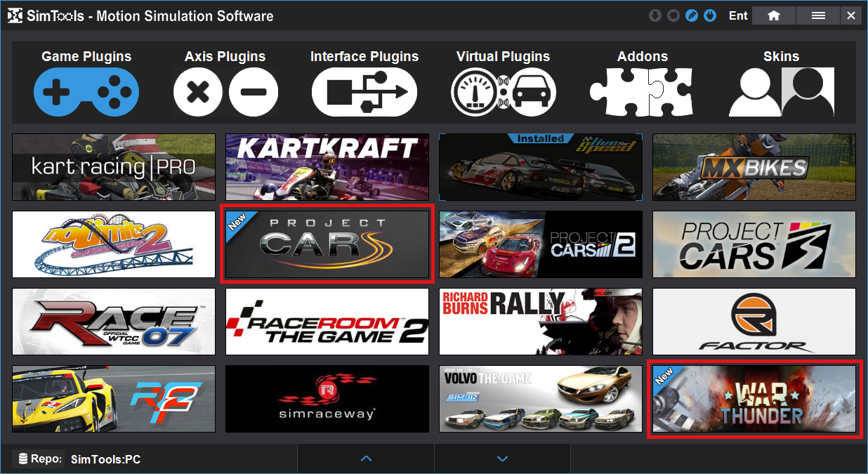Go to previous page with up chevron

(x=366, y=459)
